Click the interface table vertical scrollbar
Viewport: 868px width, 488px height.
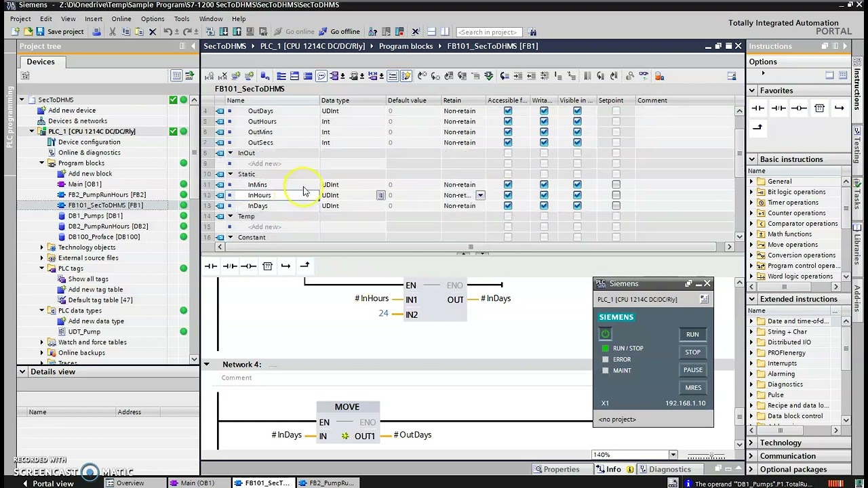point(739,174)
